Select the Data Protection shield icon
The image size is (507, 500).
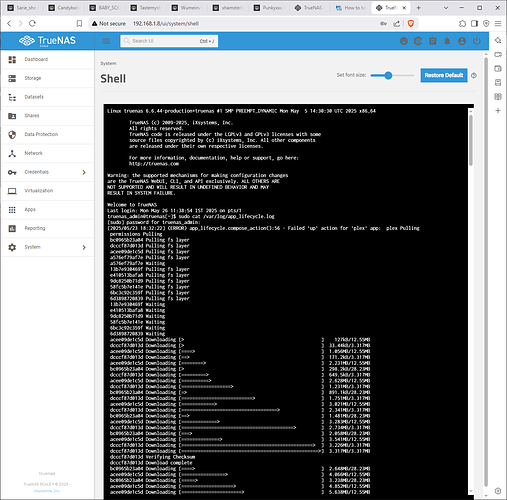(12, 135)
